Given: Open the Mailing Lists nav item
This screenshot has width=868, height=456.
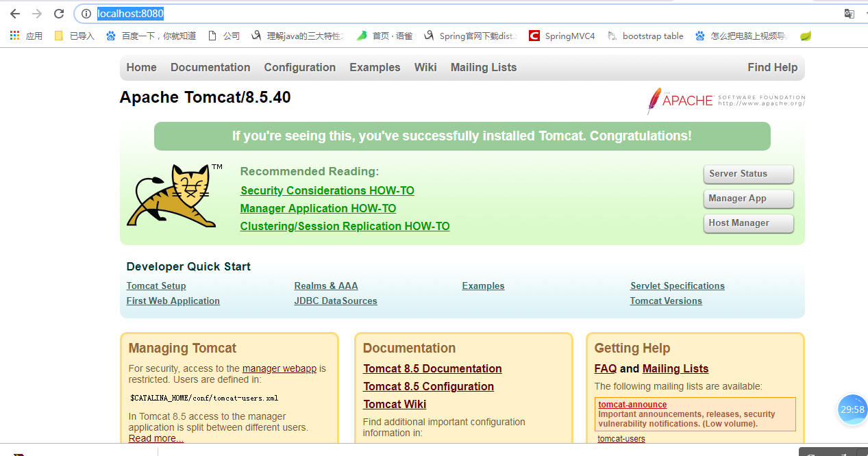Looking at the screenshot, I should tap(484, 67).
